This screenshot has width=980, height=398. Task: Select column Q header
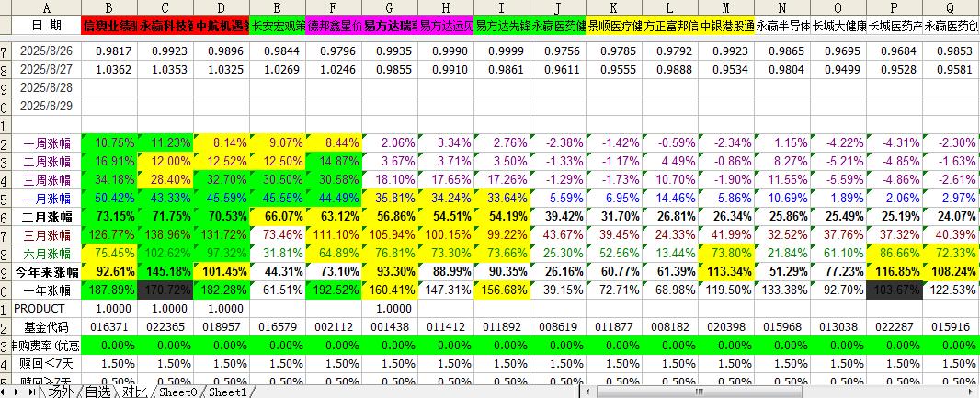(951, 8)
